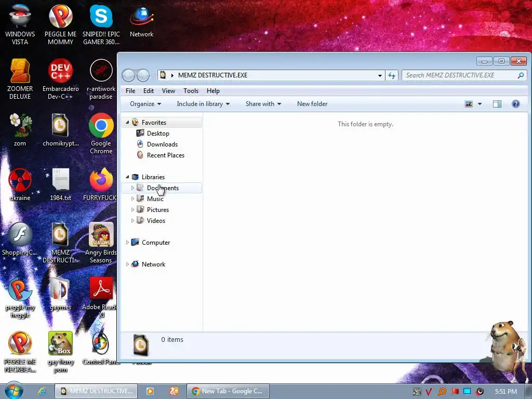This screenshot has width=532, height=399.
Task: Open the Help menu
Action: pos(213,91)
